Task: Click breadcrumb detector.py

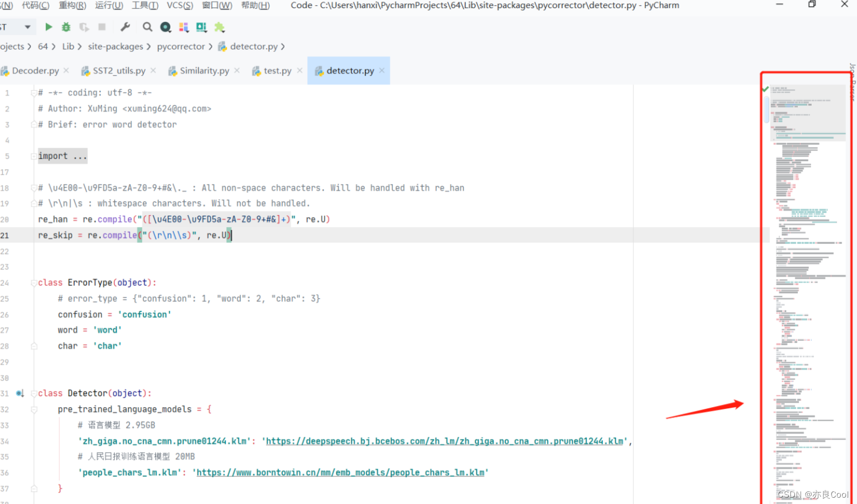Action: point(254,46)
